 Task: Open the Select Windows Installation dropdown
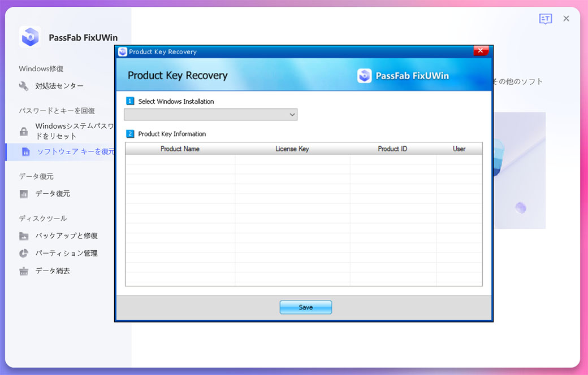coord(210,115)
